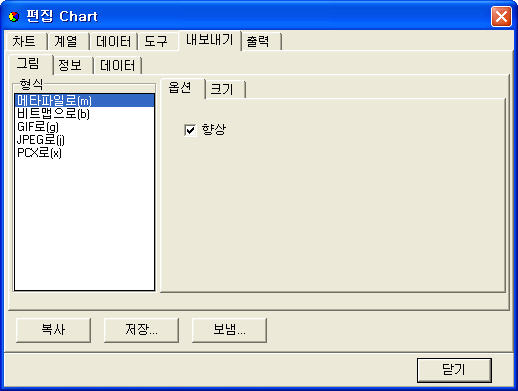Switch to the 크기 tab

(225, 89)
